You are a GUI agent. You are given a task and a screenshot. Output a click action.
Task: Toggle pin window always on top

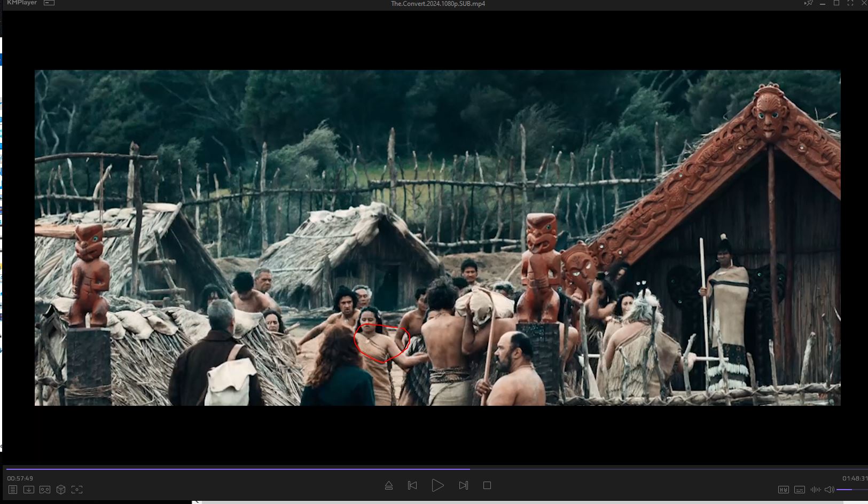pyautogui.click(x=808, y=3)
